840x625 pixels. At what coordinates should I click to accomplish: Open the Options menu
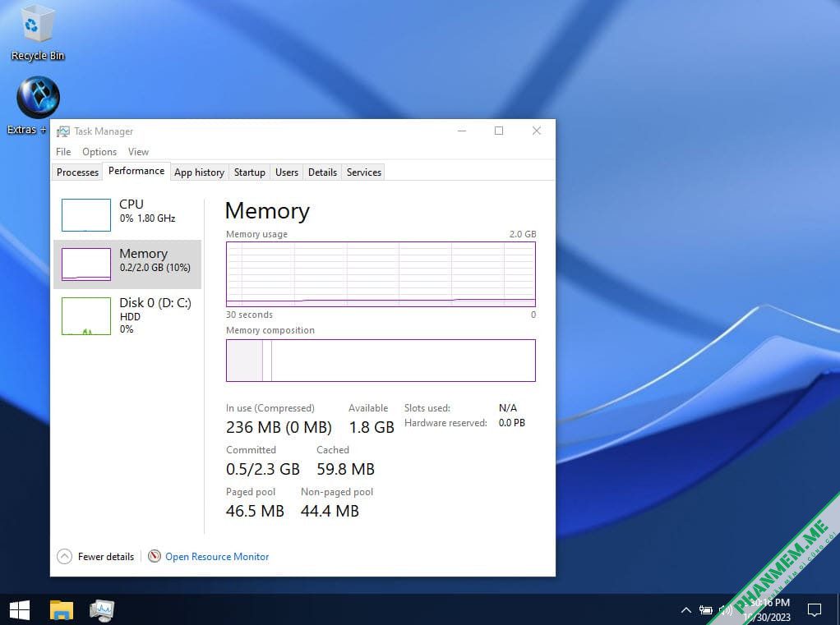(99, 152)
